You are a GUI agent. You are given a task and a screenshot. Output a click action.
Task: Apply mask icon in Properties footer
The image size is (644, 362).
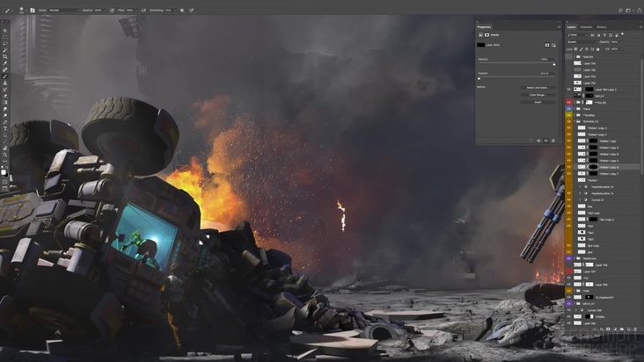538,141
